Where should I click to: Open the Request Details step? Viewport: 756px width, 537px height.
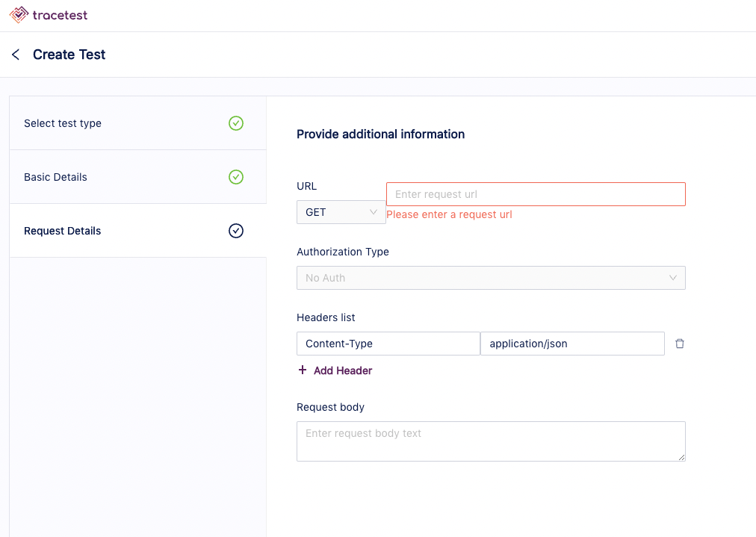pos(138,231)
